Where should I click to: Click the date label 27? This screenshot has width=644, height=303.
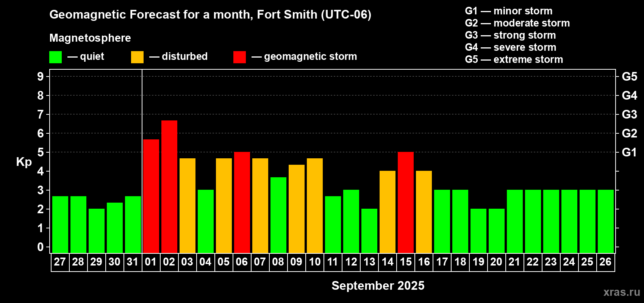[60, 262]
